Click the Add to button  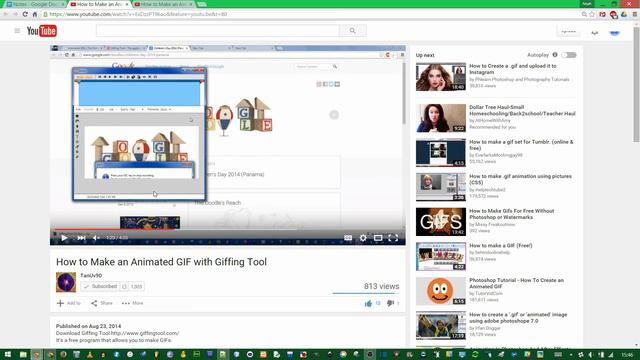pyautogui.click(x=69, y=303)
